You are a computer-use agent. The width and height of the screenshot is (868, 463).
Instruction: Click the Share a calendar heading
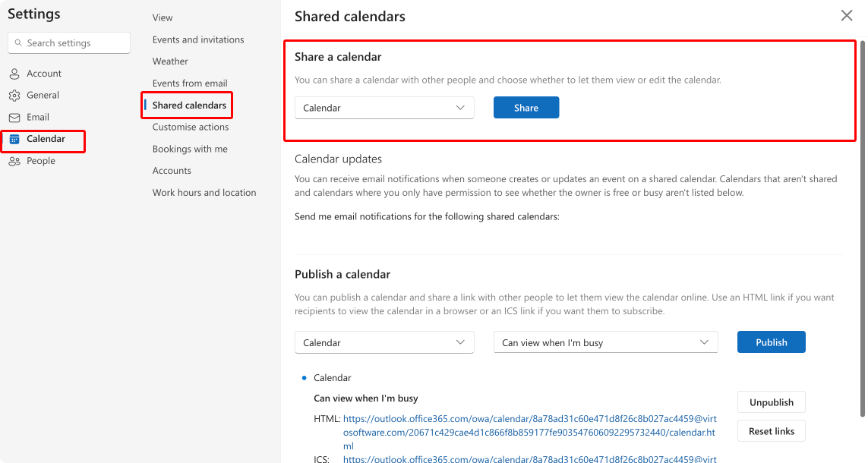point(338,57)
